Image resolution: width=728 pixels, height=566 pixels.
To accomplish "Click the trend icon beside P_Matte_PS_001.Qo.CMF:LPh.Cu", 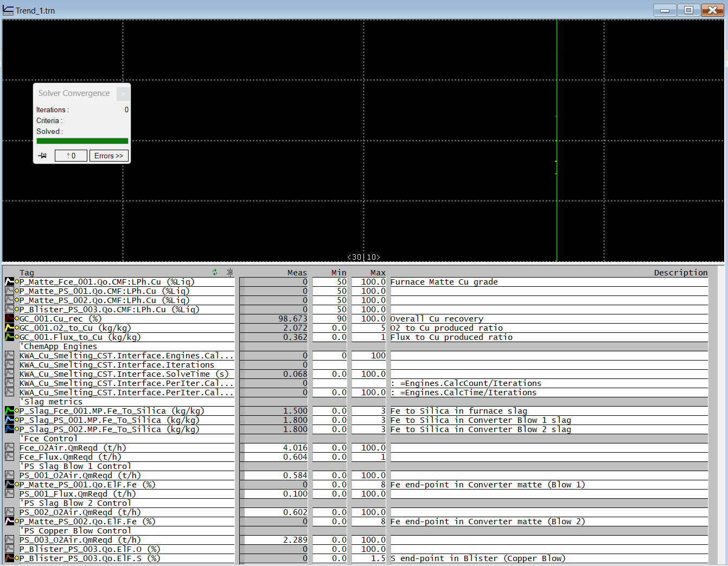I will [9, 291].
